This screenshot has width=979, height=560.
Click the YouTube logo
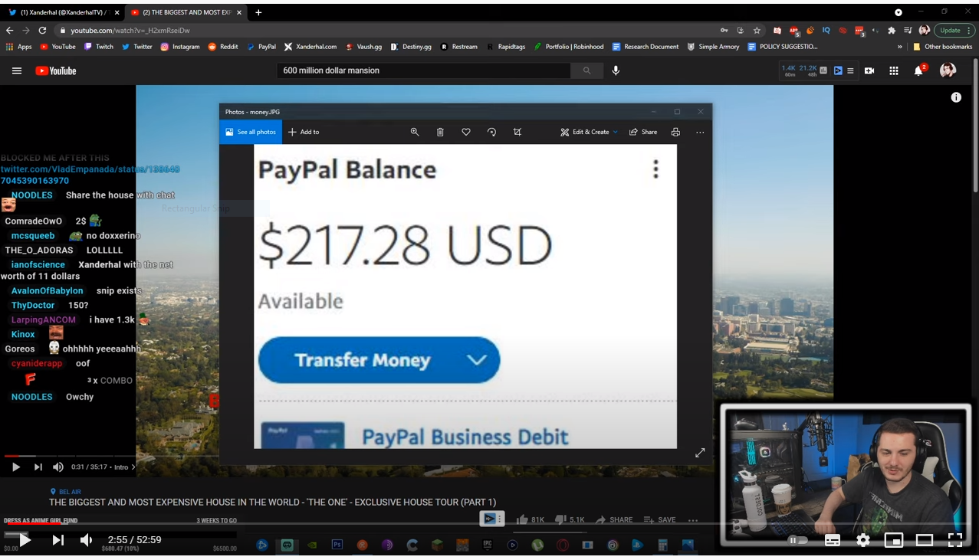click(x=56, y=70)
